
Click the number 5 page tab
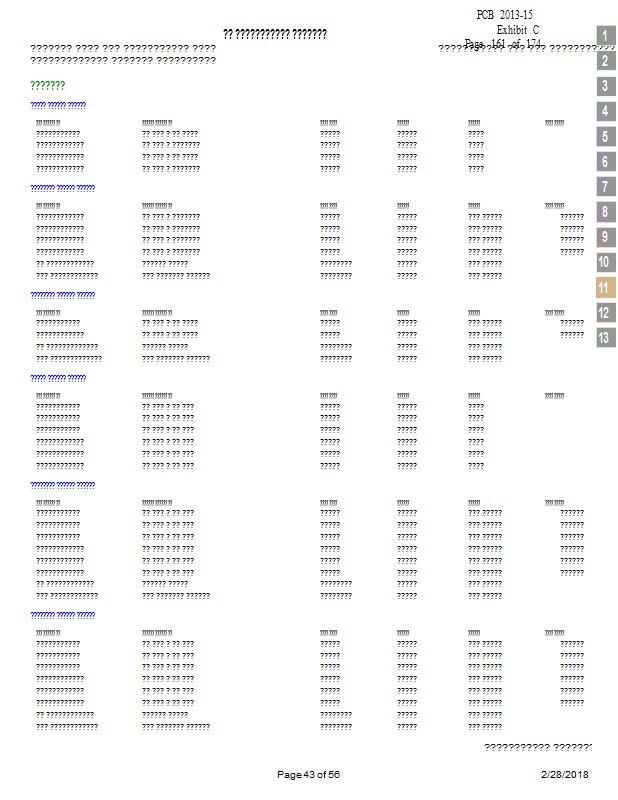click(x=605, y=136)
